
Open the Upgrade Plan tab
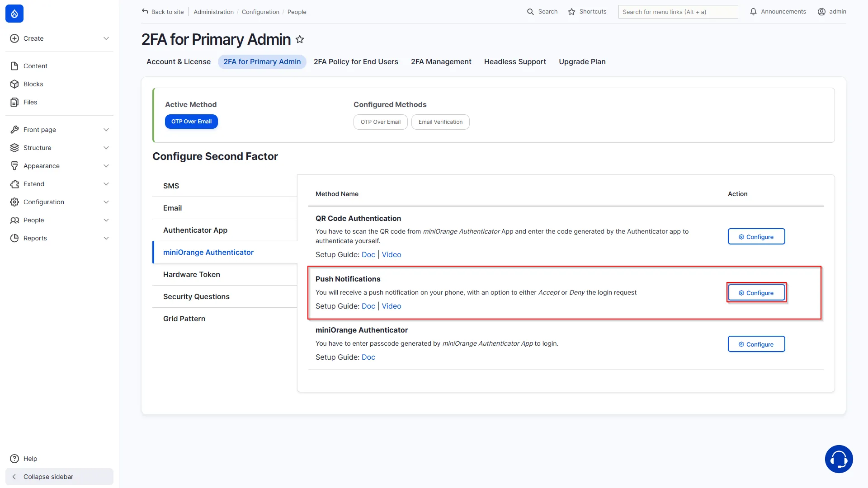tap(582, 62)
